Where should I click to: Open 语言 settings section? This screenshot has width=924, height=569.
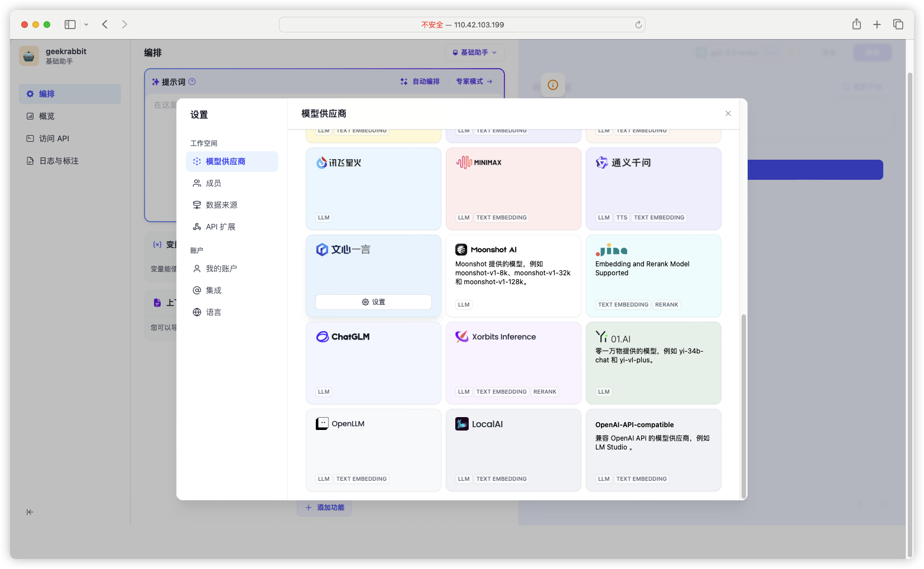[232, 312]
